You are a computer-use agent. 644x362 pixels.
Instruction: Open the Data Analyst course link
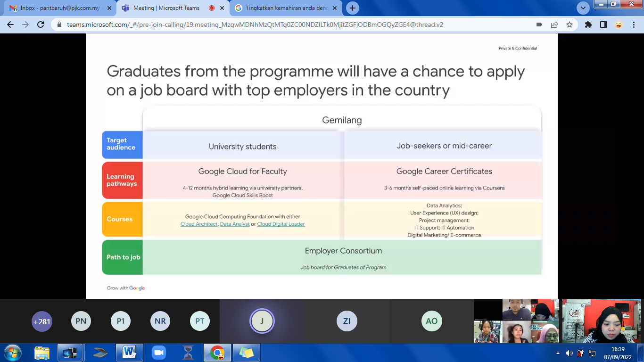click(x=235, y=224)
